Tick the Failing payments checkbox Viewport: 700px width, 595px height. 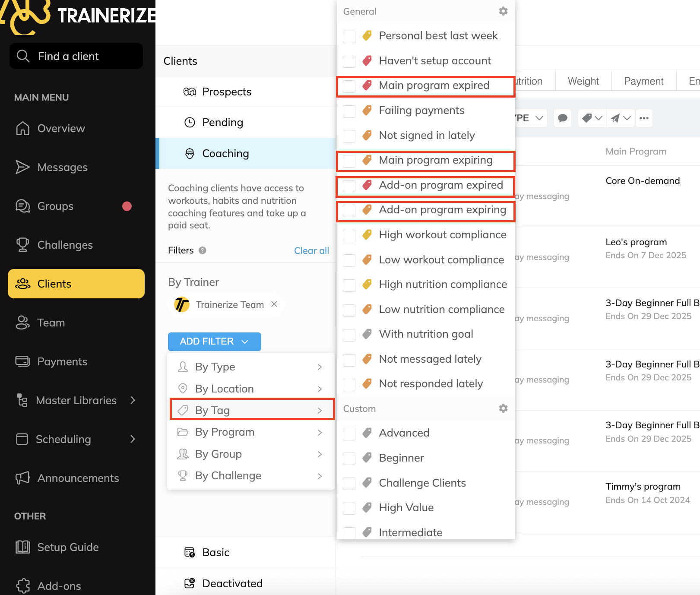[x=349, y=111]
